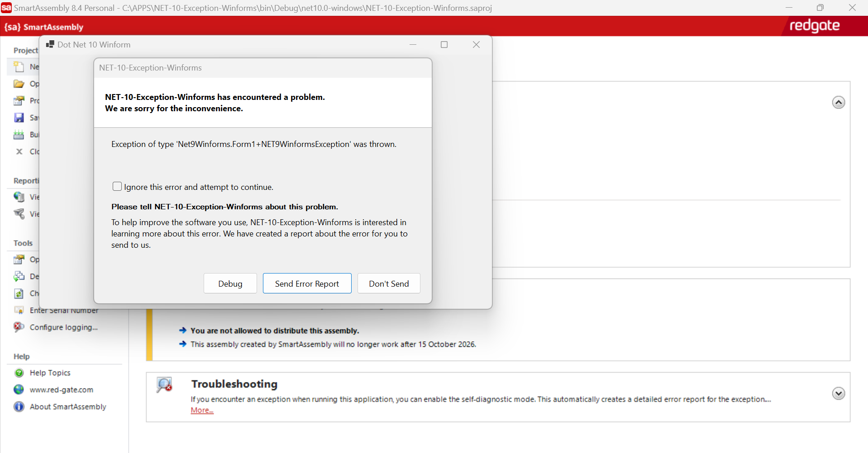Image resolution: width=868 pixels, height=453 pixels.
Task: Click the Troubleshooting heading
Action: (x=234, y=384)
